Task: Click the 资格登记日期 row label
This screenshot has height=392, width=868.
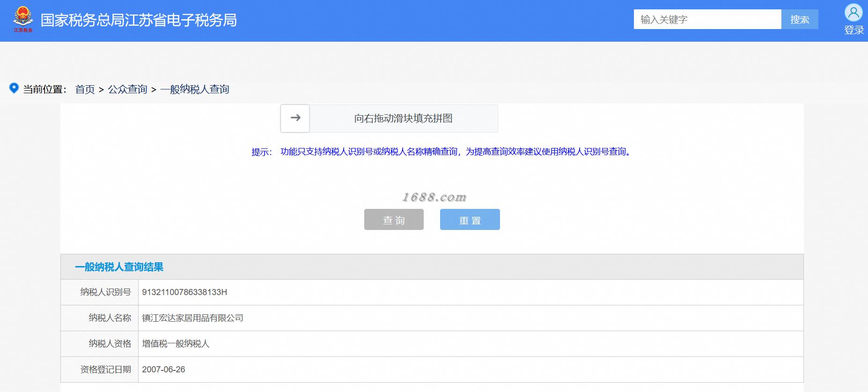Action: coord(105,370)
